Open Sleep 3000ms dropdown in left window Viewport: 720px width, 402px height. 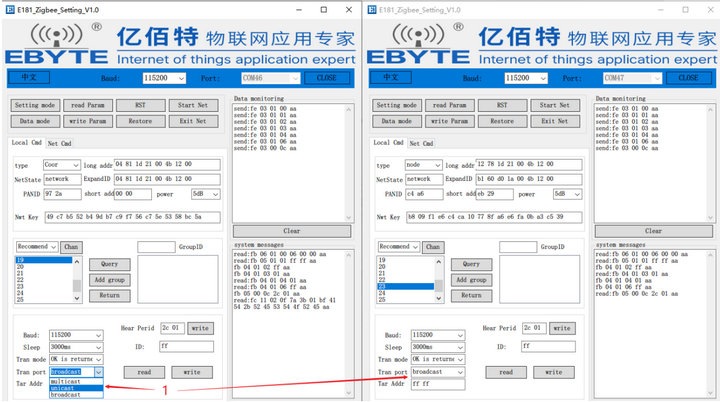pos(76,347)
